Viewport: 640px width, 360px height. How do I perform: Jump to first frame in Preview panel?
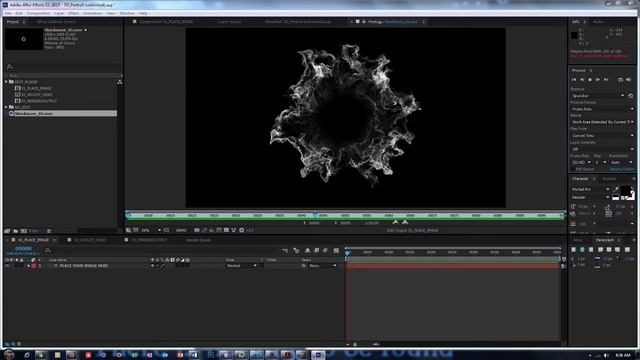574,80
